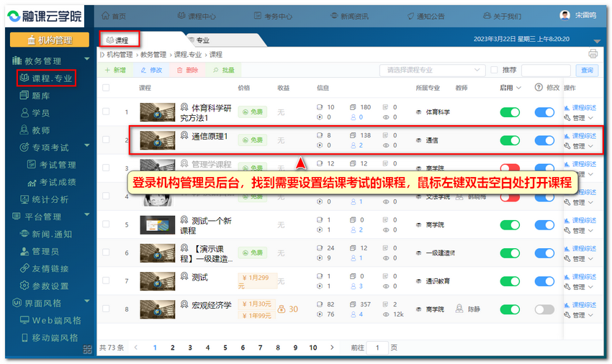Click the 查询 search button

pos(587,70)
